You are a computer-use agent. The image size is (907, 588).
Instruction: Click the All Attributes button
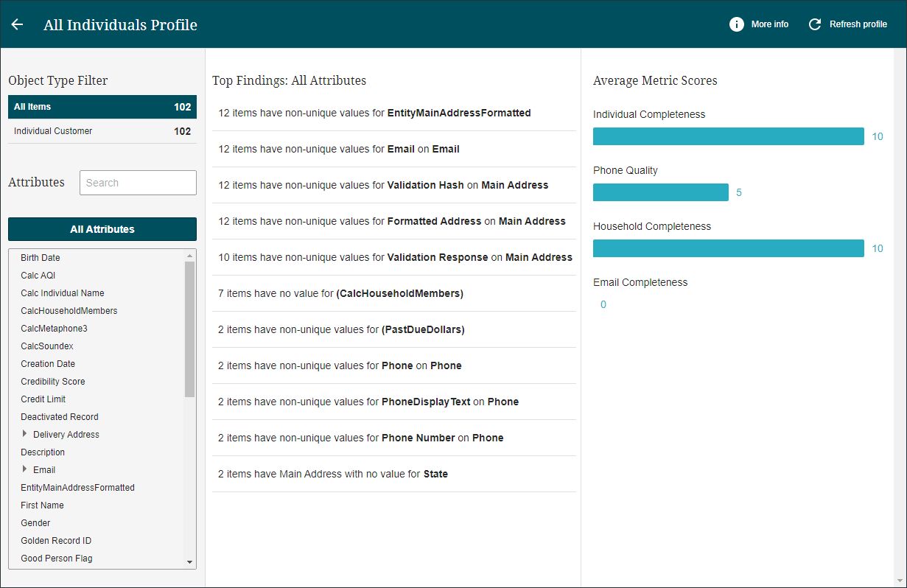(102, 229)
